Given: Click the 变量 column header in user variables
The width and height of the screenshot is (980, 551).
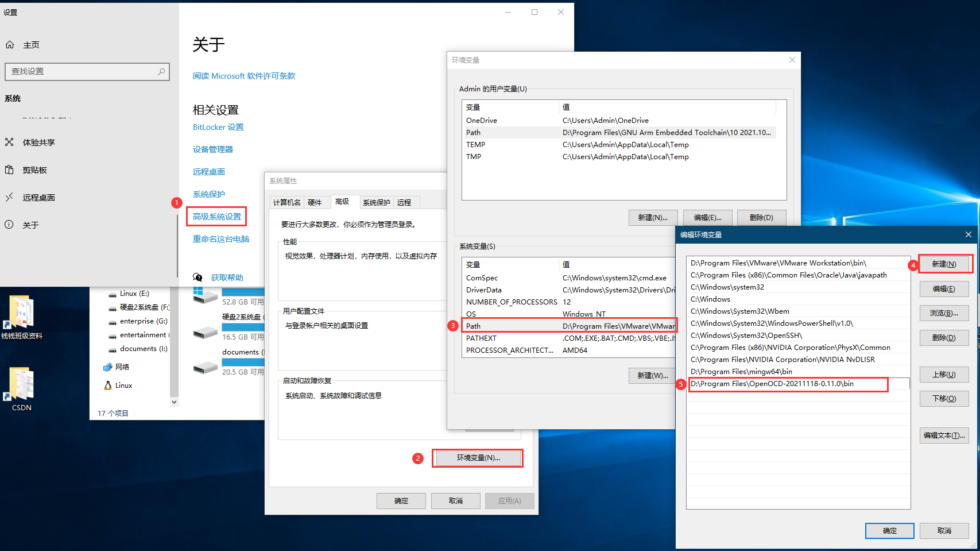Looking at the screenshot, I should pyautogui.click(x=510, y=107).
